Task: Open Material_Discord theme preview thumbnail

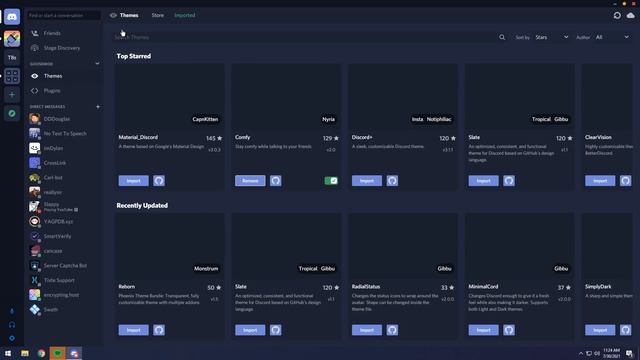Action: coord(169,98)
